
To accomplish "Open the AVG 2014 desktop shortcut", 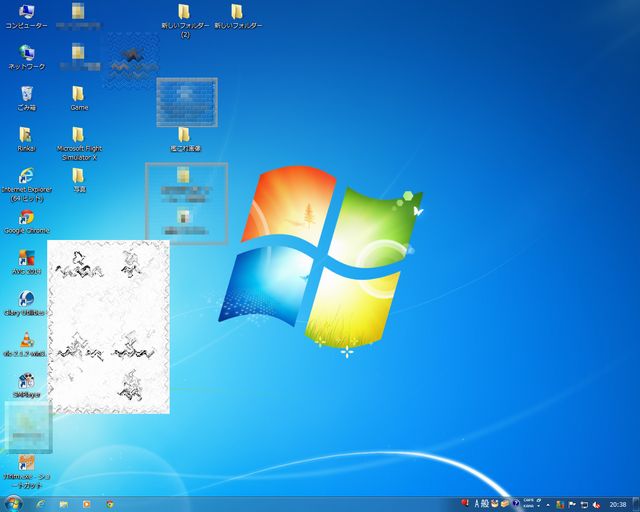I will [26, 263].
